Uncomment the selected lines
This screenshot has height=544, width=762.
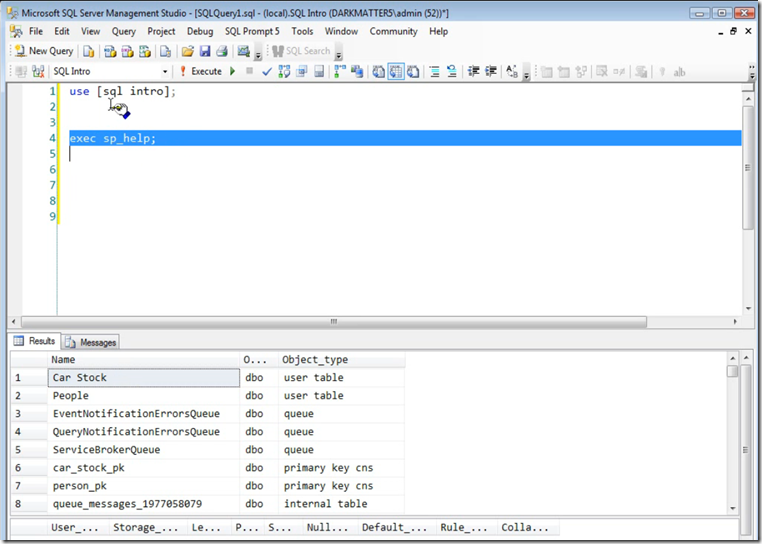tap(452, 72)
